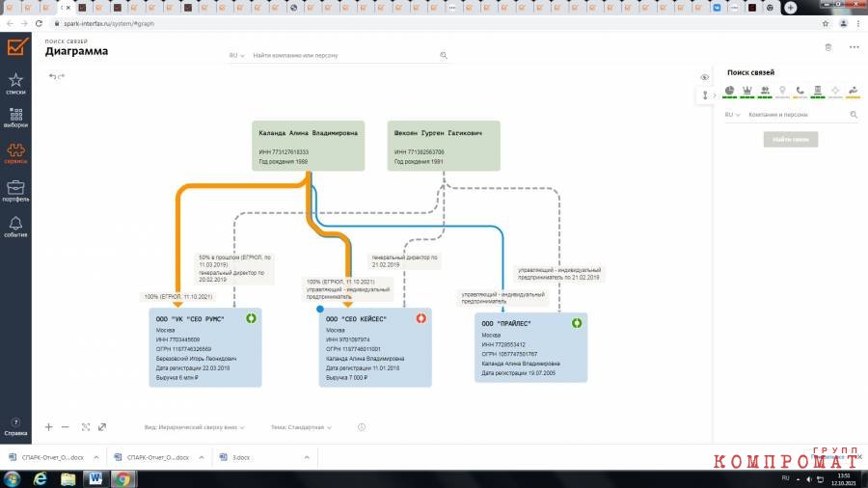Click the info circle icon below diagram
Viewport: 868px width, 488px height.
[362, 427]
